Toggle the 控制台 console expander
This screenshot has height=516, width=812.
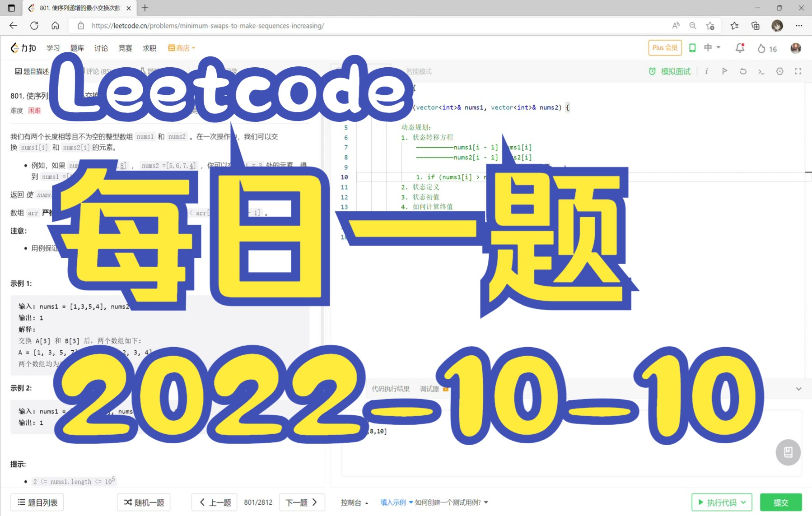point(355,502)
